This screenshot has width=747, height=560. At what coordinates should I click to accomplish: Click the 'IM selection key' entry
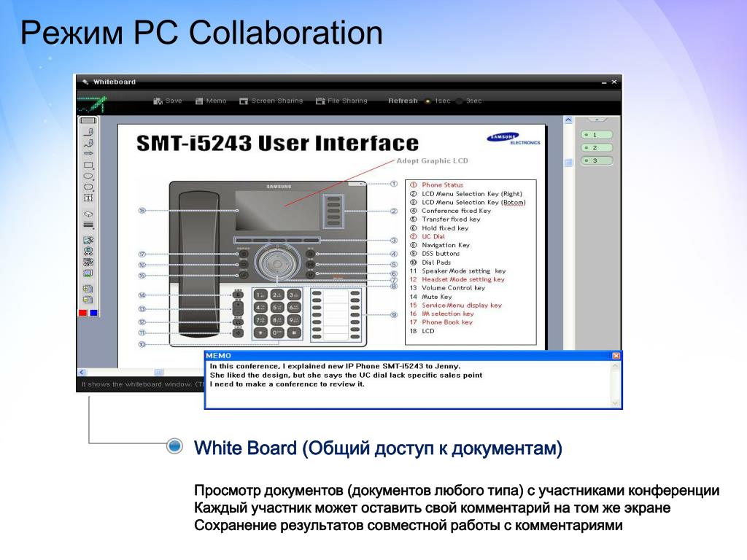[x=447, y=314]
